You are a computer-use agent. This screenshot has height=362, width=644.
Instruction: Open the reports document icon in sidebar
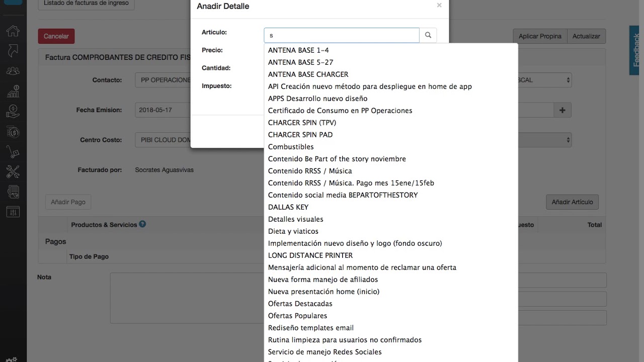pyautogui.click(x=13, y=192)
